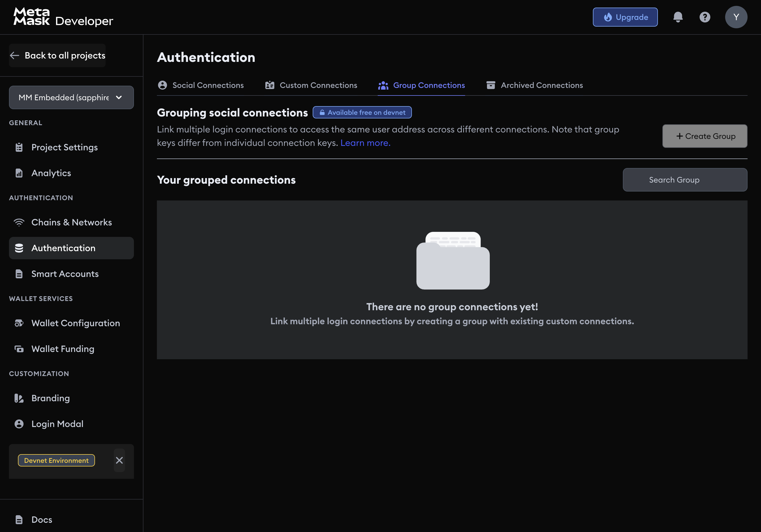Click the MetaMask Developer logo

coord(63,17)
